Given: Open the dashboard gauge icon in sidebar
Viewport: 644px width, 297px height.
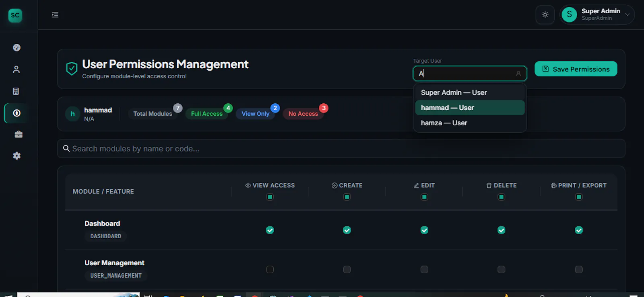Looking at the screenshot, I should (17, 47).
